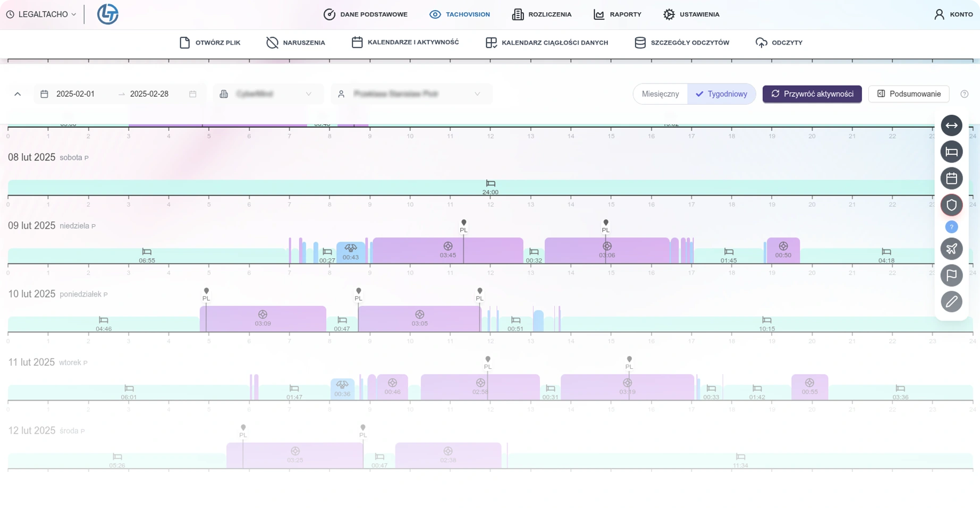Expand the company selection dropdown

point(267,94)
